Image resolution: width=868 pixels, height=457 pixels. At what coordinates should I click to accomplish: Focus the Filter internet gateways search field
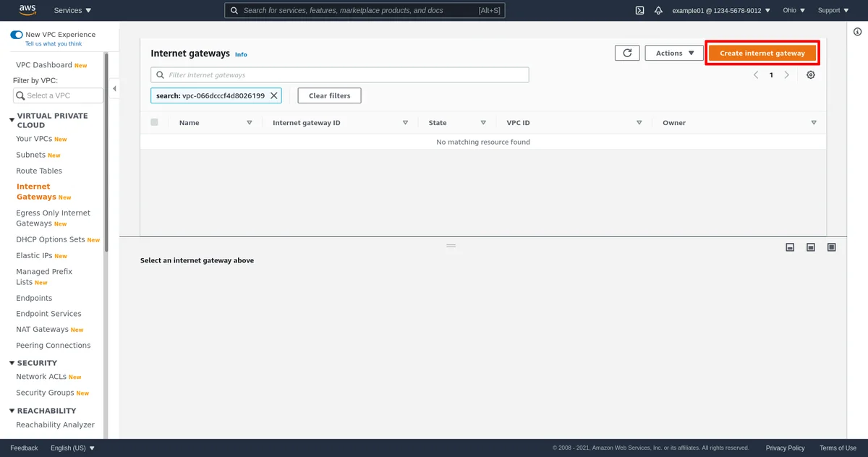[x=340, y=75]
